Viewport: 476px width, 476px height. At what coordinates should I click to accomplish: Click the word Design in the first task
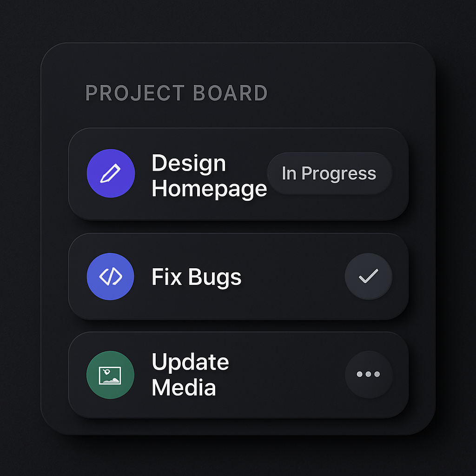point(189,163)
